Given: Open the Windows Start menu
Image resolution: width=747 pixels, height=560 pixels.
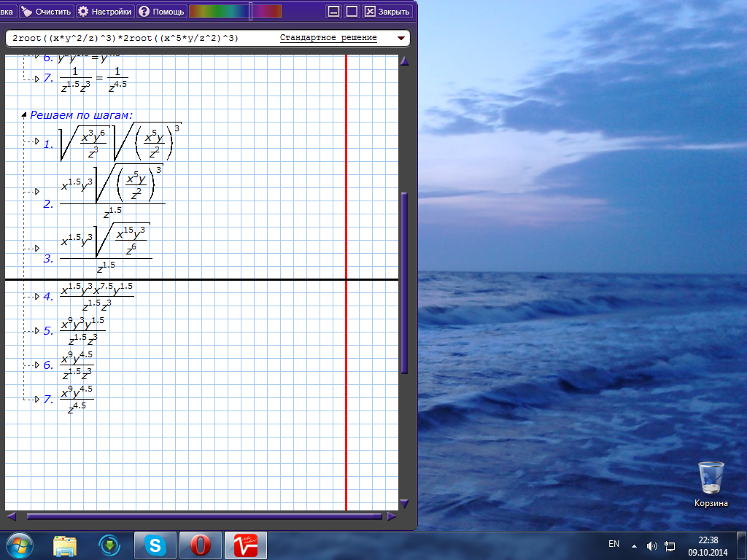Looking at the screenshot, I should click(20, 545).
